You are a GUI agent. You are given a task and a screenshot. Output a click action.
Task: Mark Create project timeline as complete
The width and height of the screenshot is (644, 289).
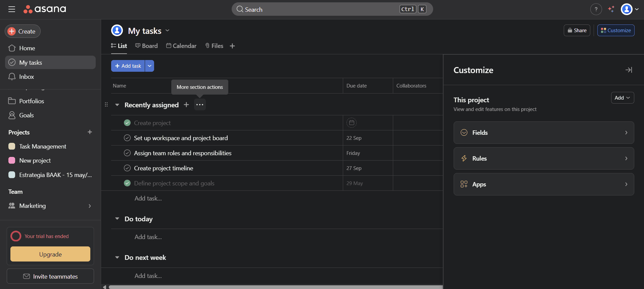pos(127,168)
